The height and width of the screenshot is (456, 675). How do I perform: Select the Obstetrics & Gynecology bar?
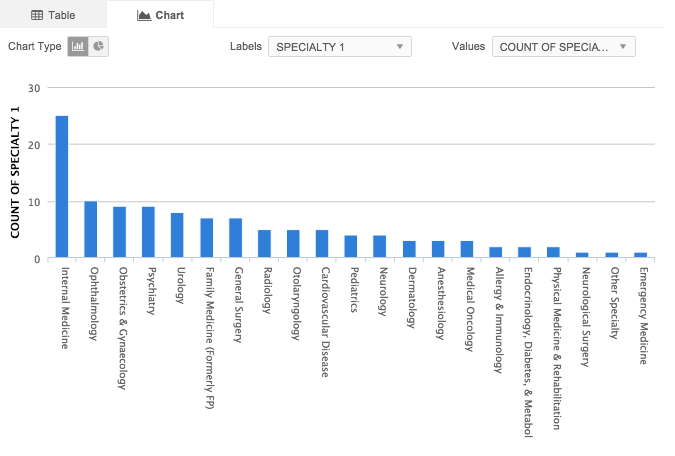pyautogui.click(x=120, y=233)
